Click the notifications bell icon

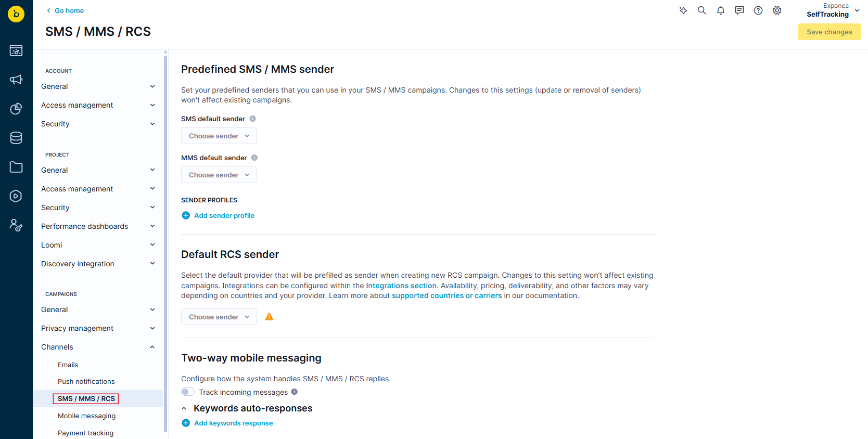(721, 10)
